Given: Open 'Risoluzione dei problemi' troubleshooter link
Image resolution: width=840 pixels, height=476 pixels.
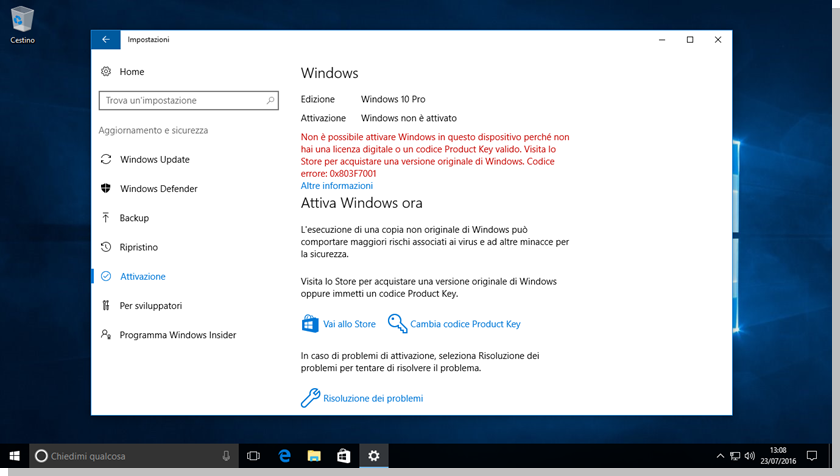Looking at the screenshot, I should [x=373, y=398].
